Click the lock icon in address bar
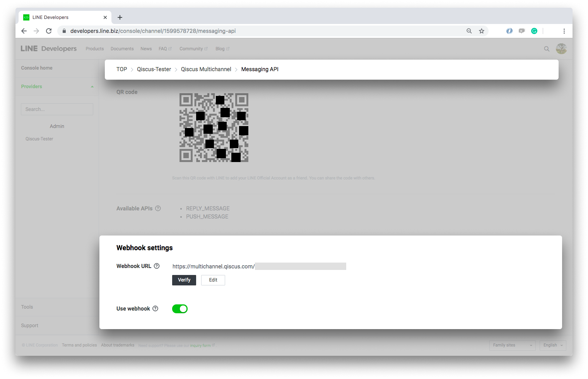This screenshot has height=379, width=588. point(64,31)
